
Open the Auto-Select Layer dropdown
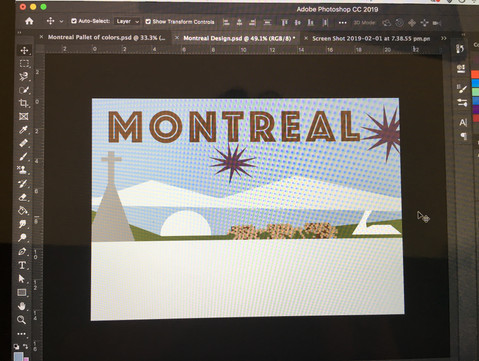click(x=127, y=21)
